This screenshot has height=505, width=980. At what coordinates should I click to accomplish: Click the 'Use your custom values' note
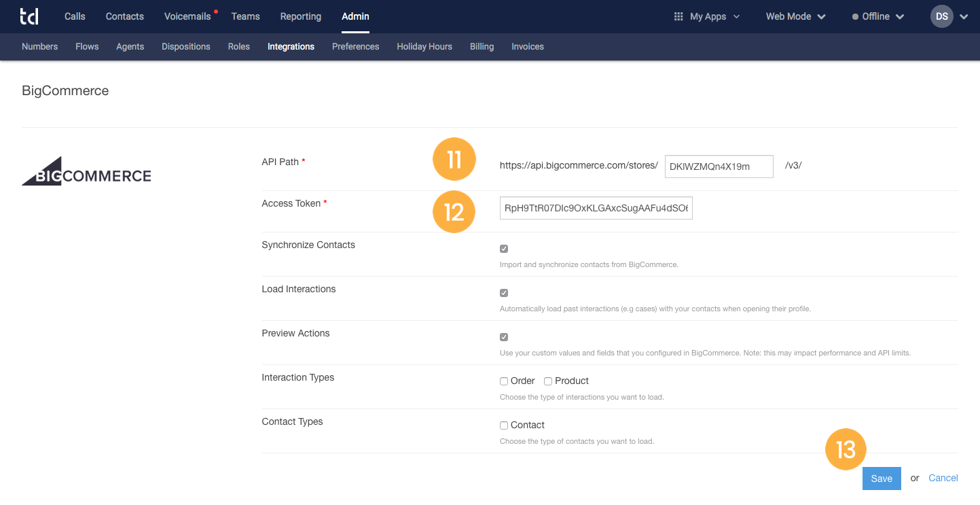pyautogui.click(x=705, y=353)
